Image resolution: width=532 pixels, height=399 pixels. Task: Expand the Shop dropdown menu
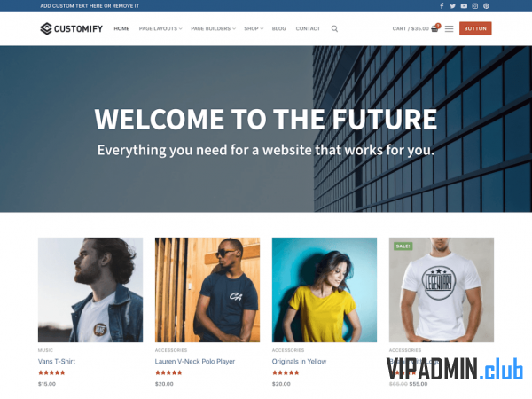tap(254, 29)
